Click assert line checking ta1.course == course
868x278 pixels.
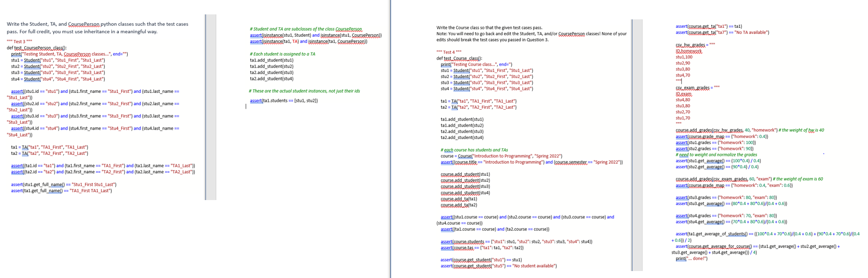[495, 229]
